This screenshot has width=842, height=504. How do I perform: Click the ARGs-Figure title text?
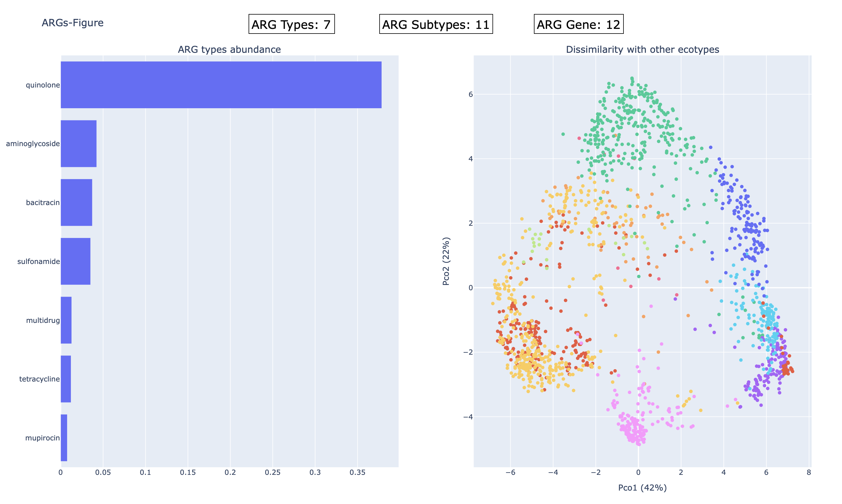click(73, 23)
